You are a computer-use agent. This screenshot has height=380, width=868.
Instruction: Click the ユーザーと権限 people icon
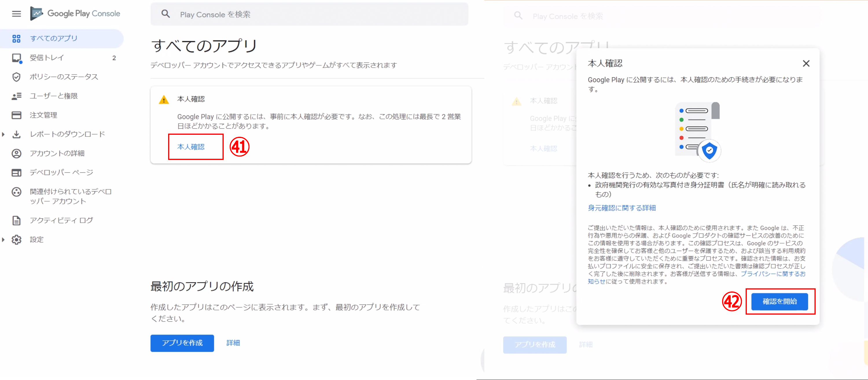pyautogui.click(x=16, y=96)
